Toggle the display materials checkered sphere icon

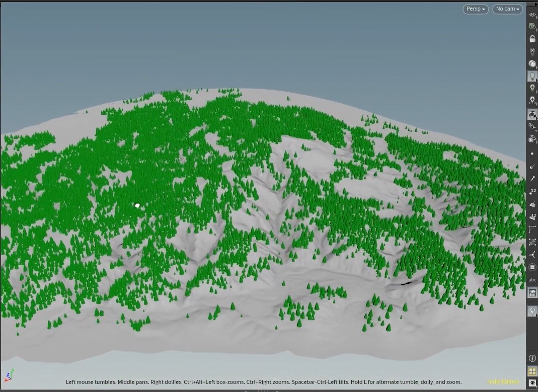[532, 114]
